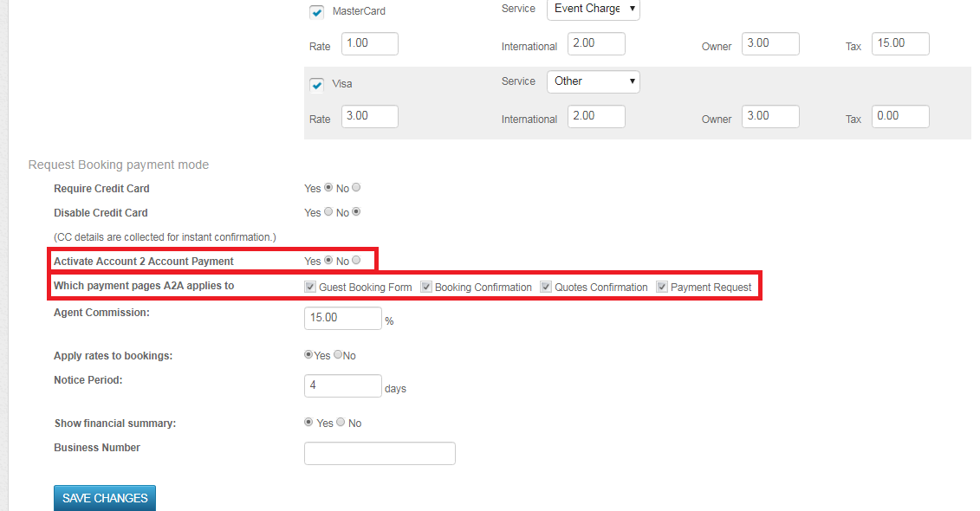Select Yes for Activate Account 2 Account Payment

tap(328, 260)
